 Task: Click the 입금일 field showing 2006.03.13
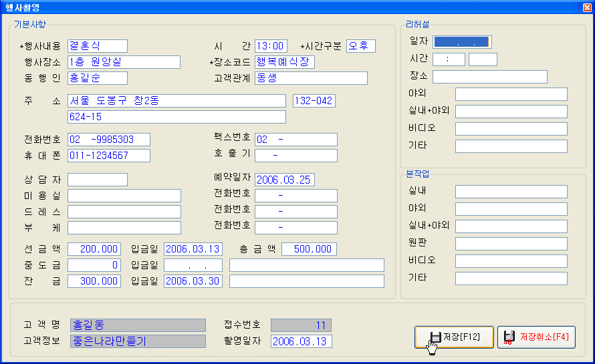pyautogui.click(x=193, y=249)
